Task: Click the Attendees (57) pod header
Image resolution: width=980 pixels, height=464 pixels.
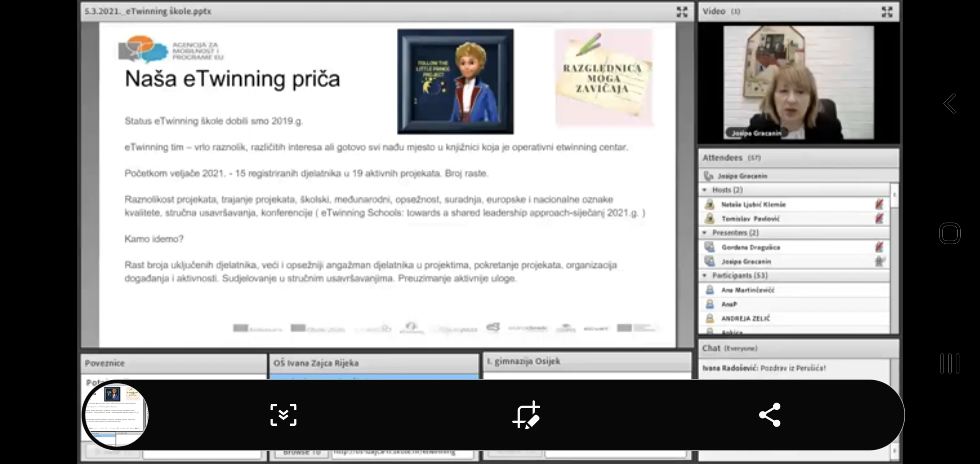Action: [x=799, y=158]
